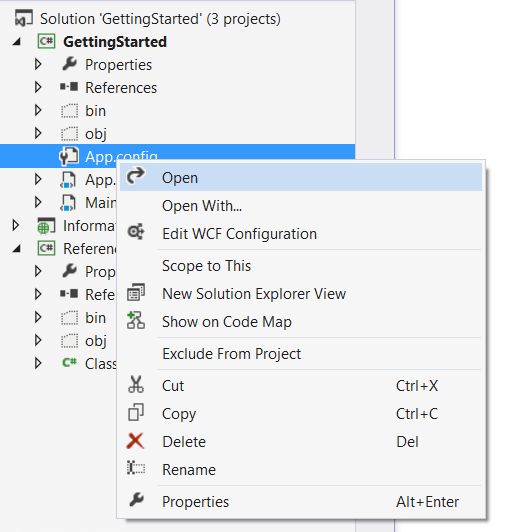
Task: Click the red X Delete icon
Action: pyautogui.click(x=135, y=441)
